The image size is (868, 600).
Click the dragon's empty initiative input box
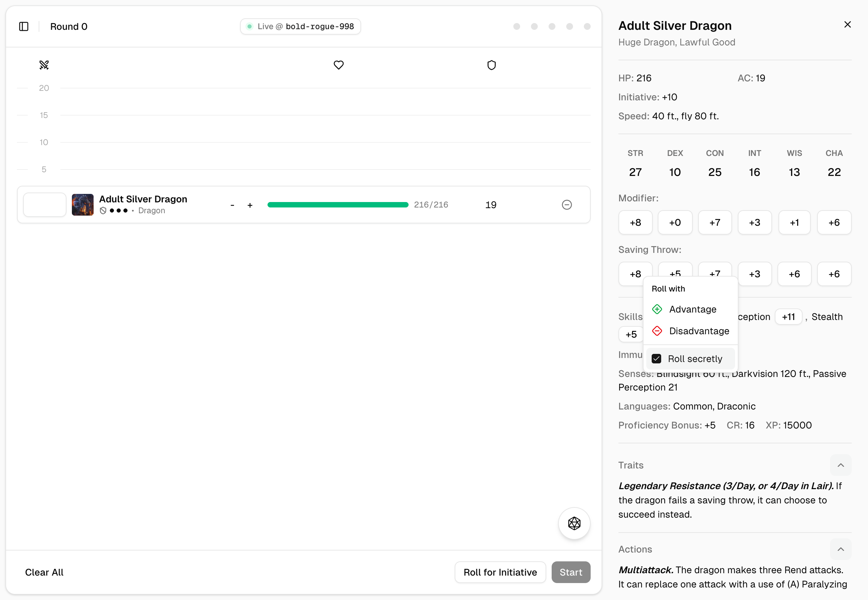click(45, 204)
